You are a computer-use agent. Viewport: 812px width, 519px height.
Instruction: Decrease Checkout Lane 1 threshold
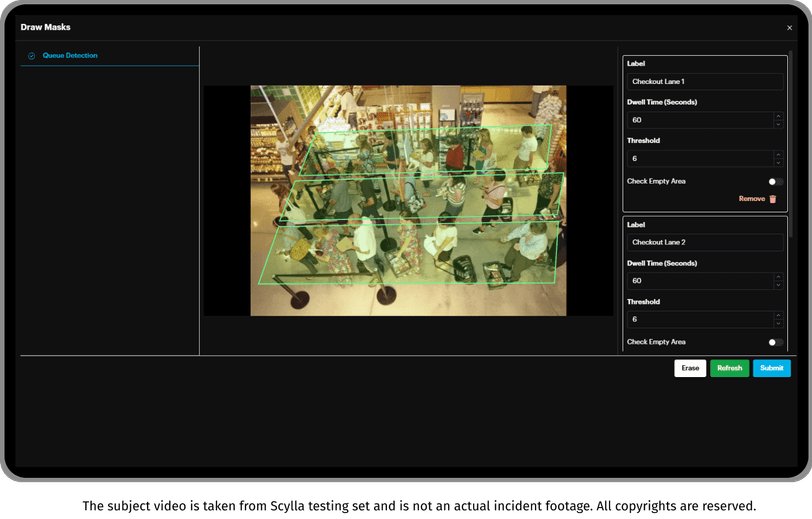click(x=778, y=163)
